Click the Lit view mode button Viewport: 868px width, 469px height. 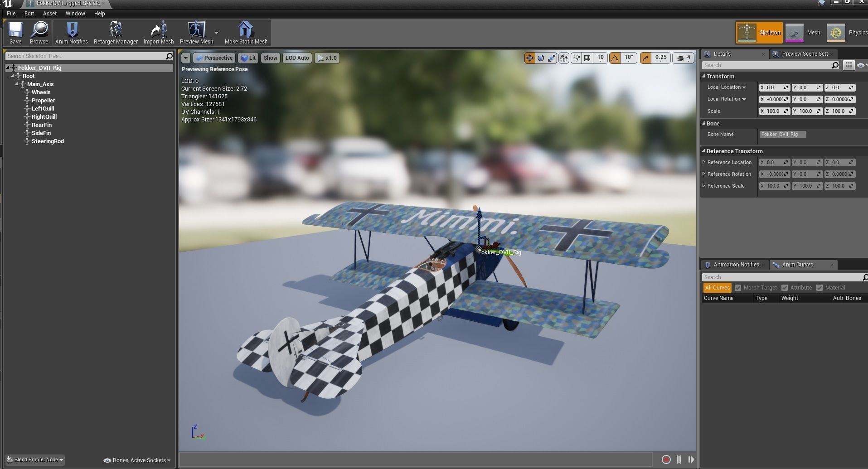click(248, 58)
